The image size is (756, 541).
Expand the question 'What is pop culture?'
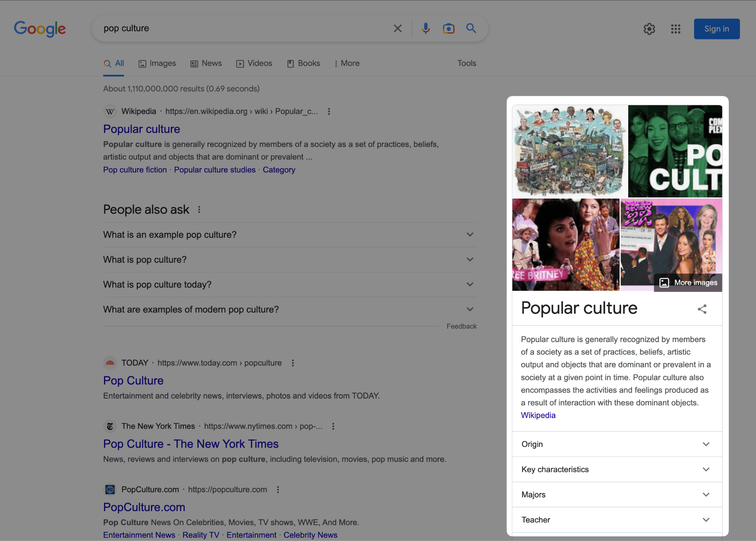469,259
